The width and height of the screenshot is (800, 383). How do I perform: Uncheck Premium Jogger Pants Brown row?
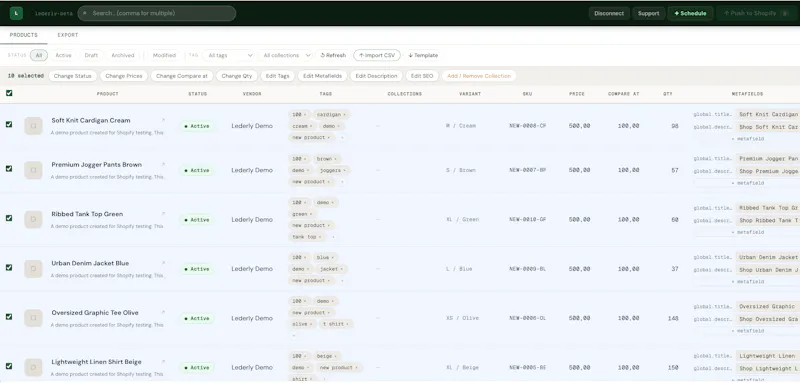tap(9, 169)
